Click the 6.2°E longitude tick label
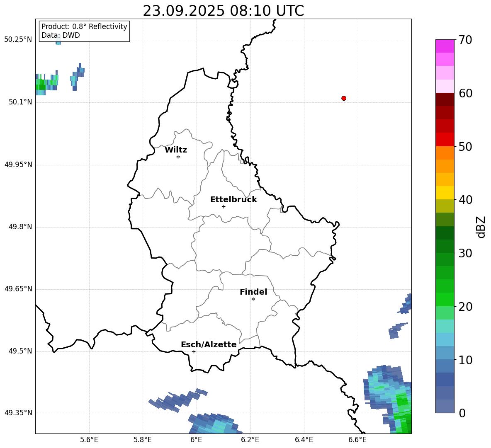The image size is (491, 448). 250,439
